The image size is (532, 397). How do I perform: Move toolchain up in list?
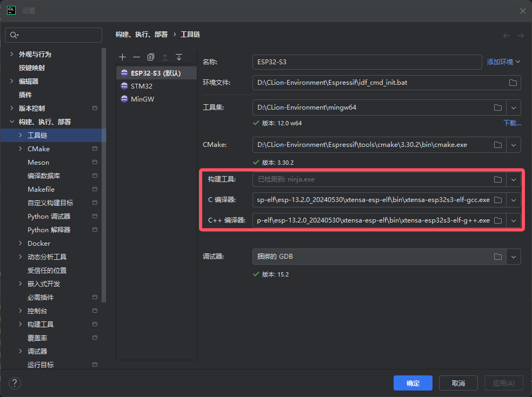[165, 57]
